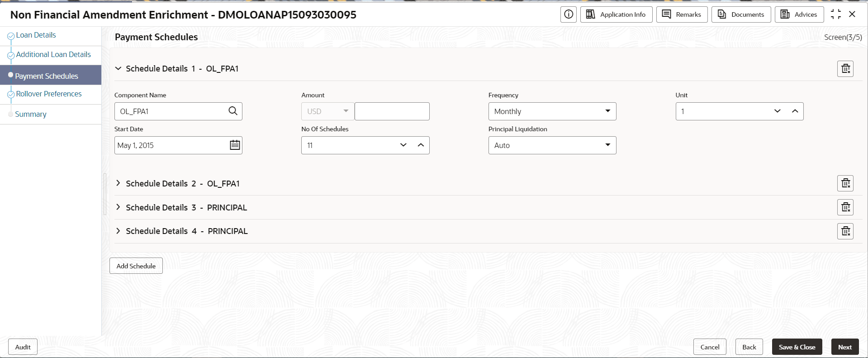The image size is (868, 358).
Task: Search Component Name with magnifier icon
Action: coord(233,111)
